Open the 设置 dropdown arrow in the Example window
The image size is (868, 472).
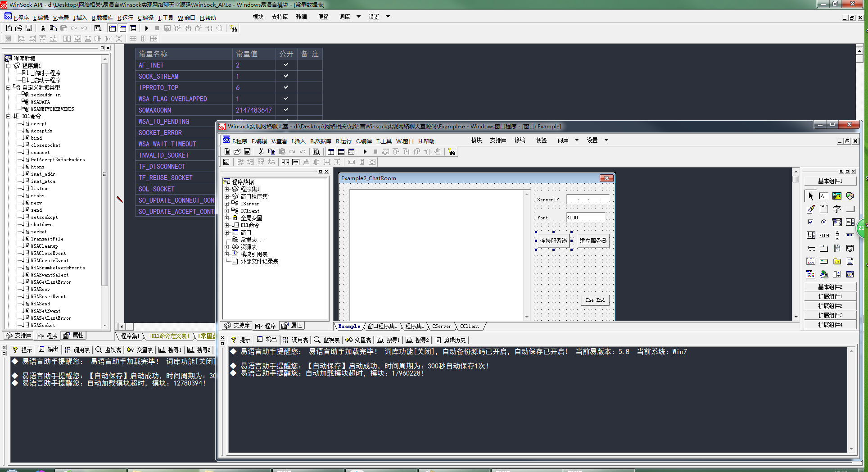(606, 140)
